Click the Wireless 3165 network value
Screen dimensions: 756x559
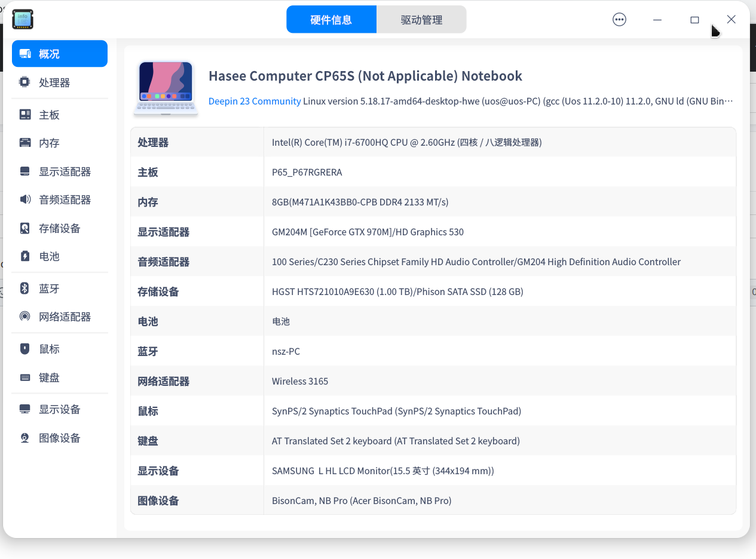pyautogui.click(x=300, y=381)
